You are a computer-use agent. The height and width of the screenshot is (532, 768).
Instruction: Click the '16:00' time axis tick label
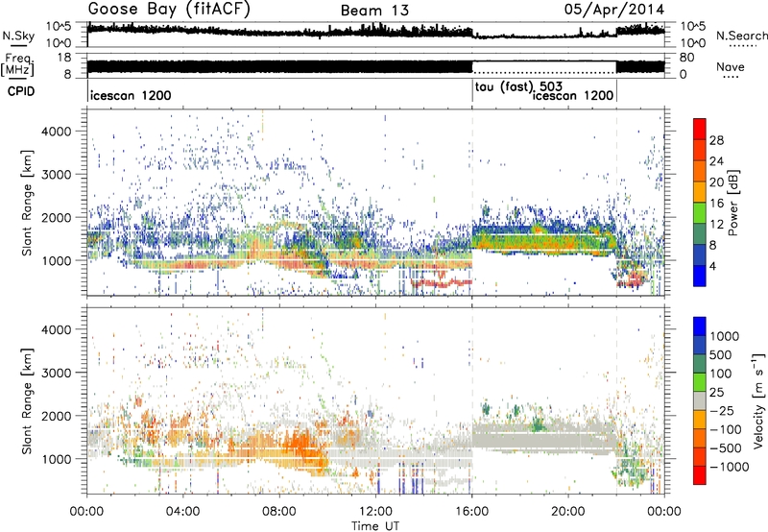(471, 511)
